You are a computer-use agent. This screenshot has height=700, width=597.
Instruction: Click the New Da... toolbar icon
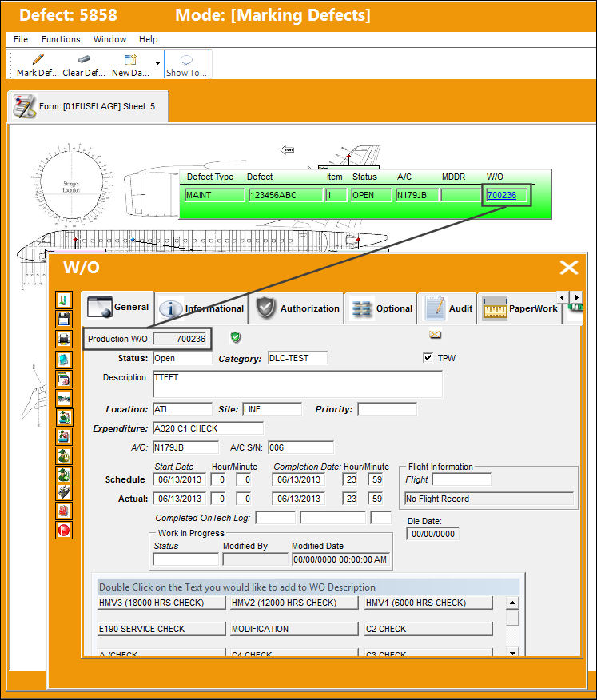pos(130,64)
